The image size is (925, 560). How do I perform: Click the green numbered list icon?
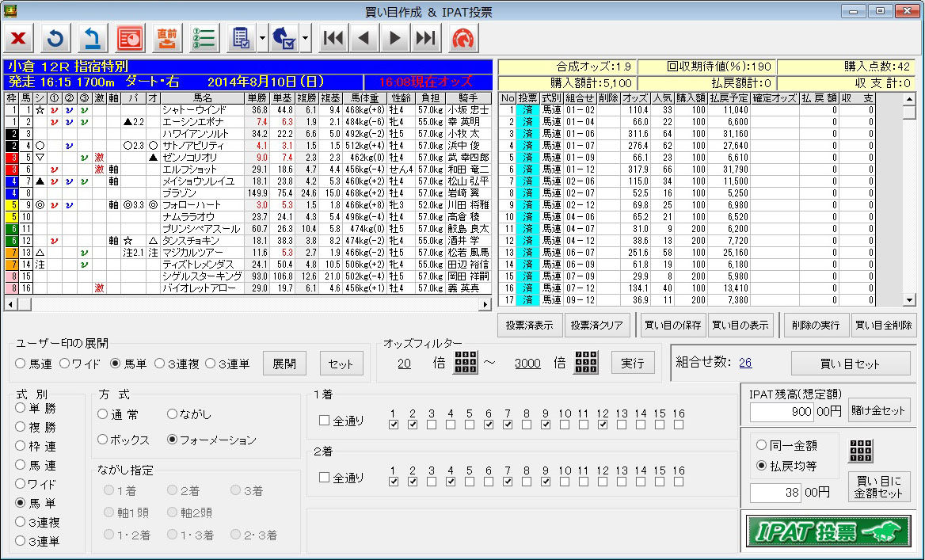(x=204, y=39)
